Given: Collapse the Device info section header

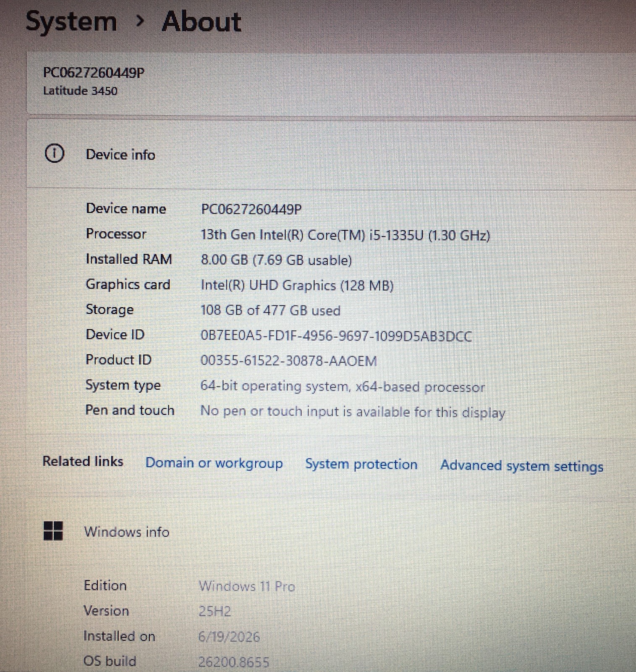Looking at the screenshot, I should [331, 154].
